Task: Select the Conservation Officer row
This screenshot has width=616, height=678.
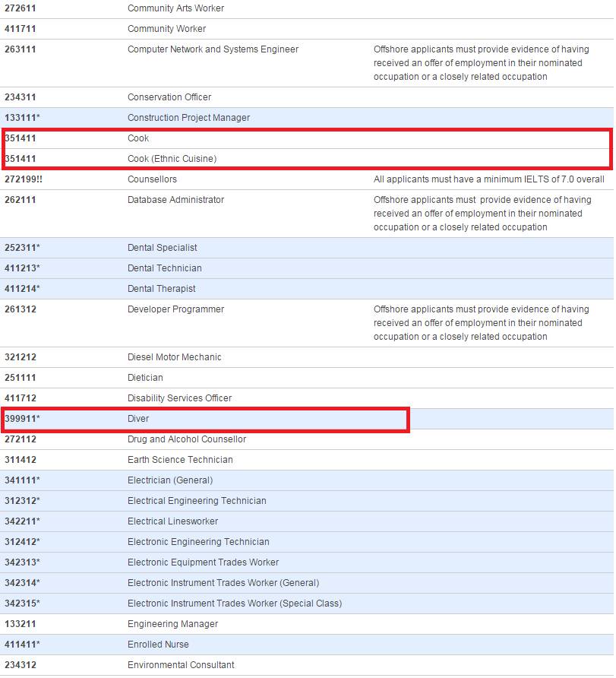Action: [169, 97]
